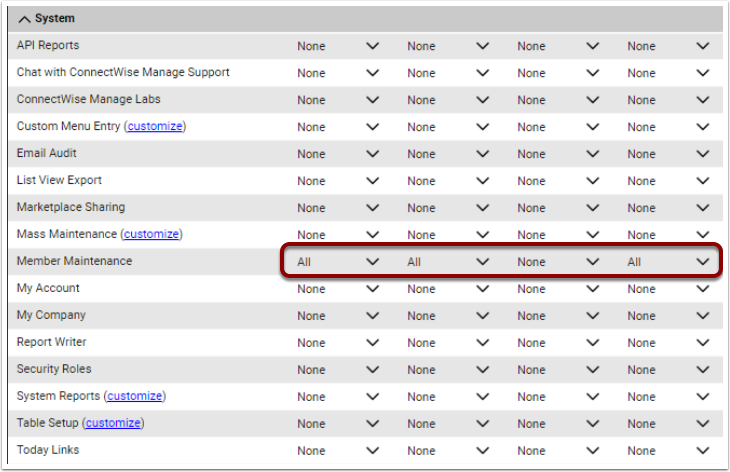
Task: Open the first dropdown for Marketplace Sharing
Action: (x=338, y=208)
